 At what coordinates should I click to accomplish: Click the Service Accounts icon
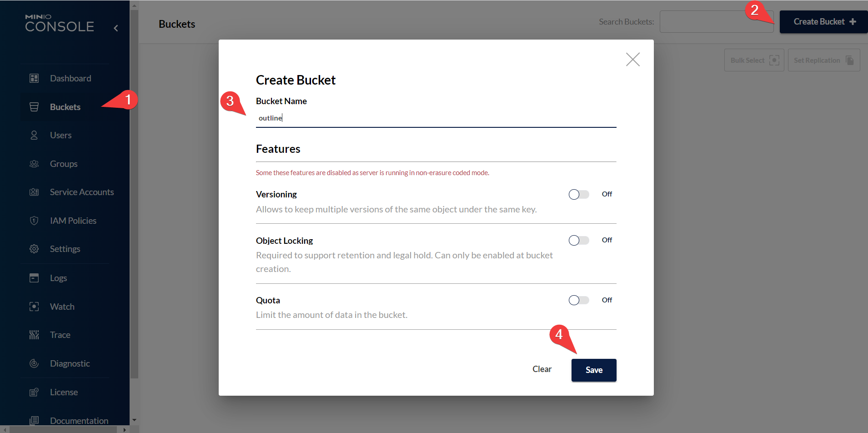(34, 192)
